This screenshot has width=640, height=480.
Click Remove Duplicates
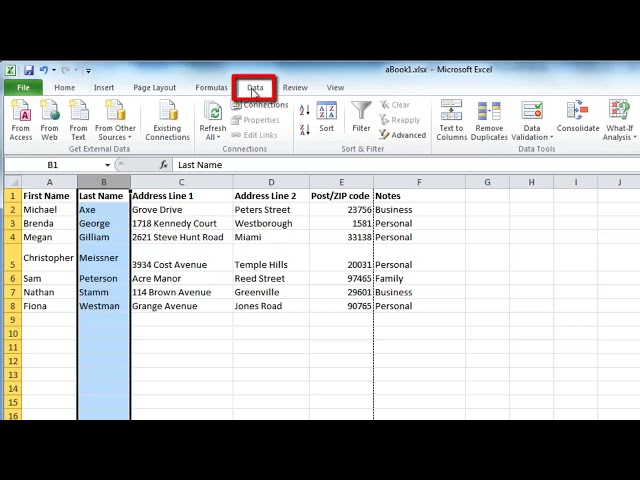point(489,120)
